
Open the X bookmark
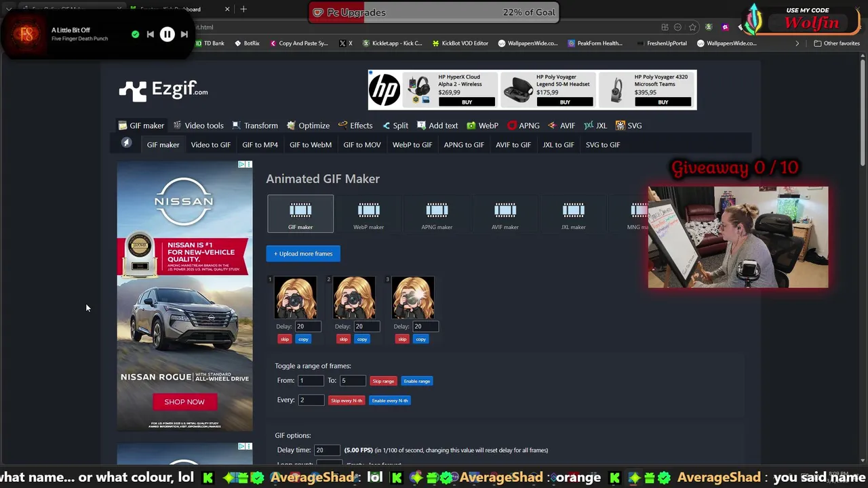346,43
